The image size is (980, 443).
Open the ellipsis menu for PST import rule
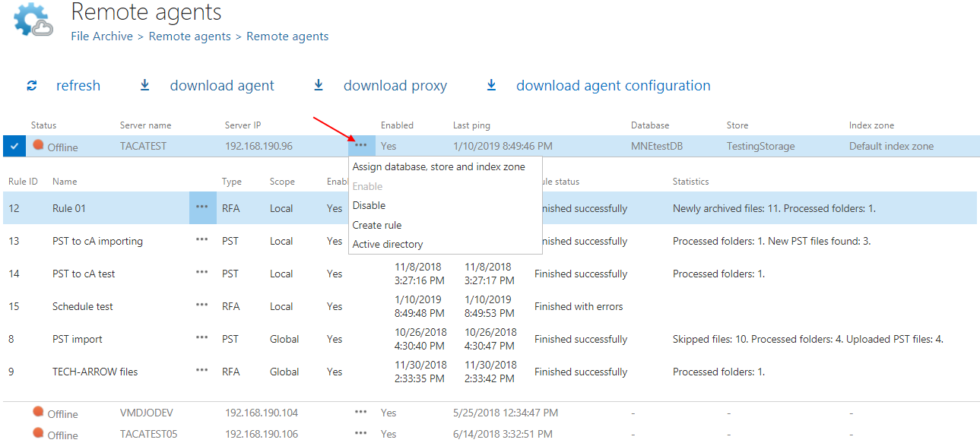(201, 338)
